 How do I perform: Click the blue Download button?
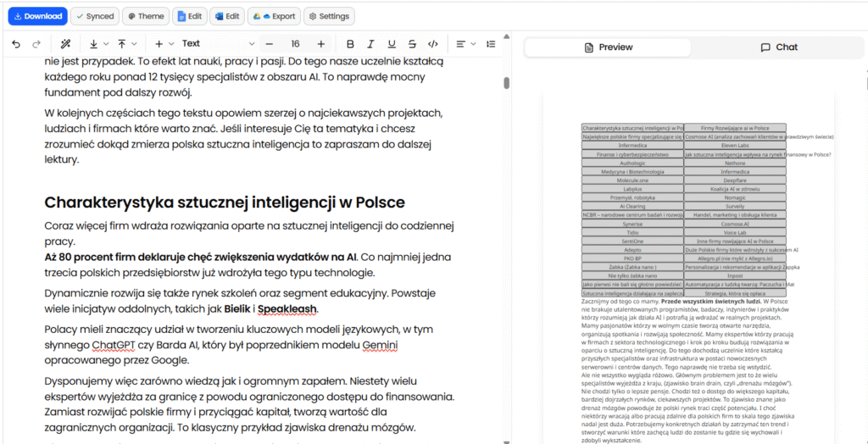[x=37, y=16]
